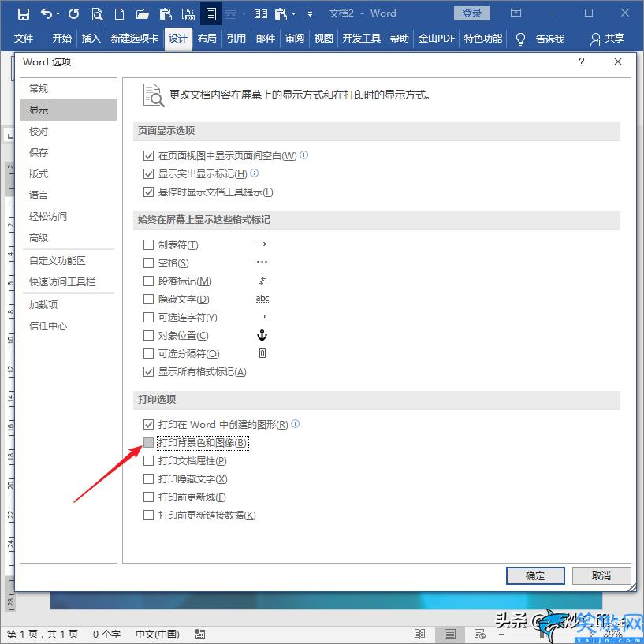
Task: Switch to Web Layout view icon
Action: [x=480, y=634]
